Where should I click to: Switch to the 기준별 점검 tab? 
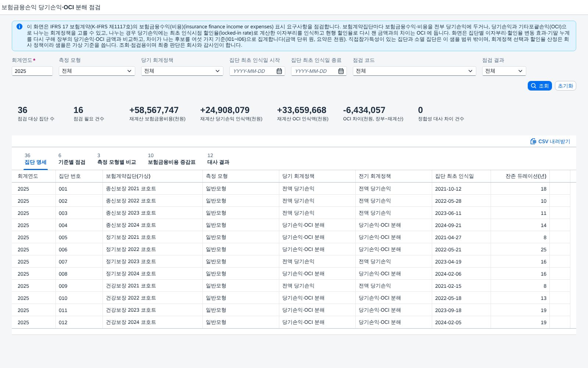72,159
